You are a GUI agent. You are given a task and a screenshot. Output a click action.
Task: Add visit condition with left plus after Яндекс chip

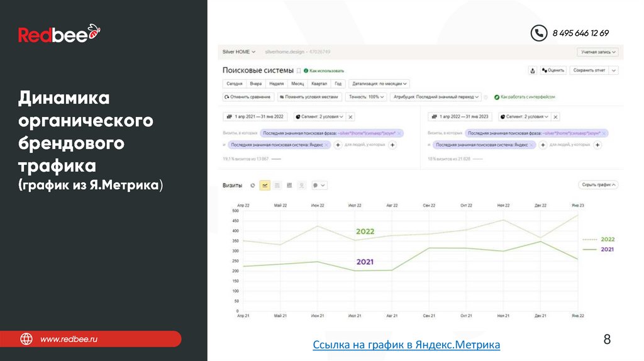coord(338,145)
